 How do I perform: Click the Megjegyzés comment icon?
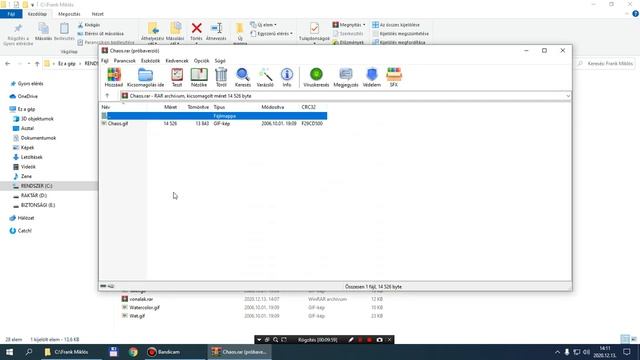coord(346,77)
